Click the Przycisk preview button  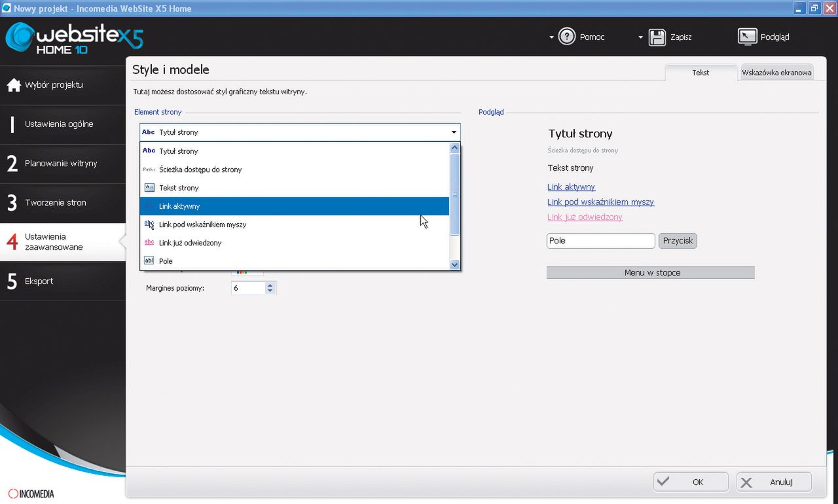tap(678, 241)
